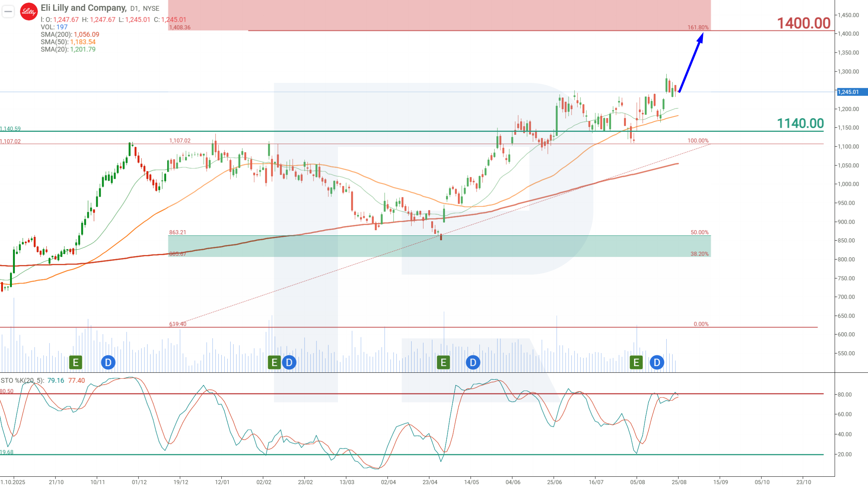Open the August dividend D marker
The image size is (868, 486).
click(657, 362)
